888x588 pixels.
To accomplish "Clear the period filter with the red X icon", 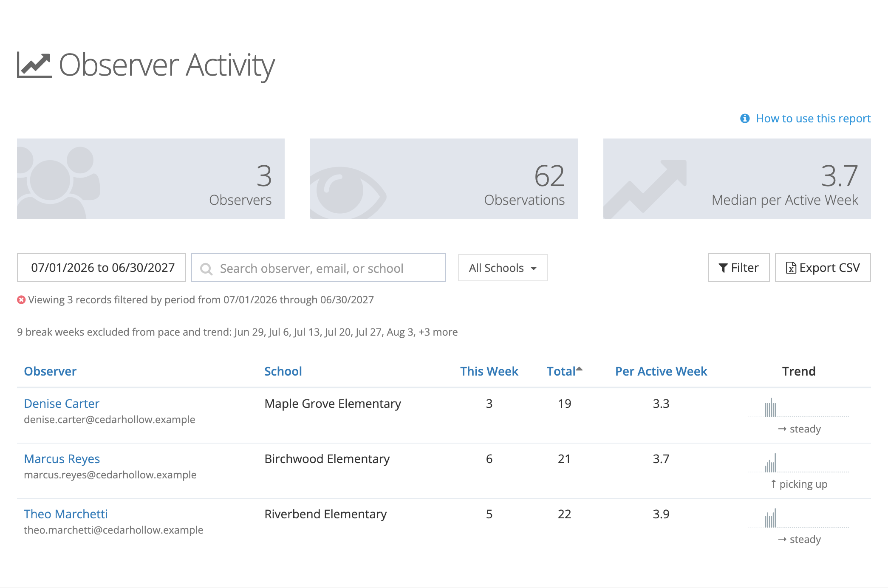I will [x=21, y=300].
